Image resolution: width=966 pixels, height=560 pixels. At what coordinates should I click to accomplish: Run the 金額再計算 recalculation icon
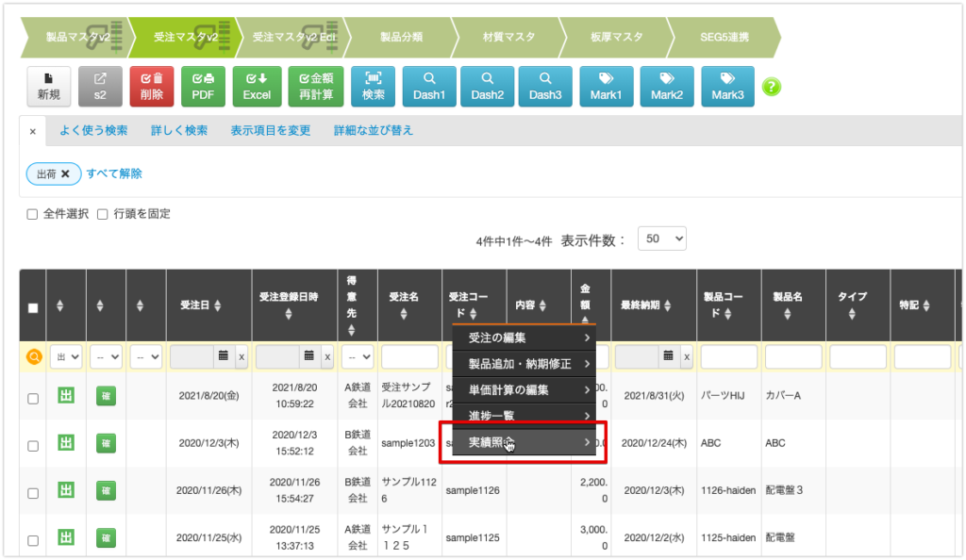point(315,86)
